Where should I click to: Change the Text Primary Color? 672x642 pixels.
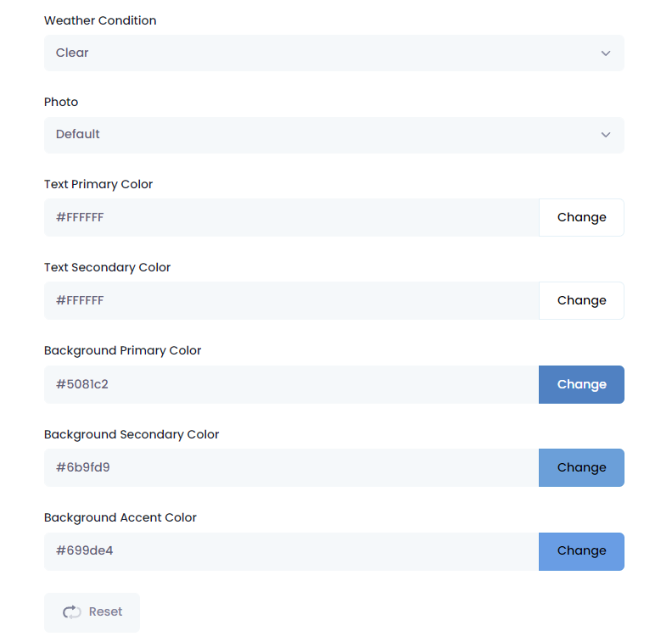pyautogui.click(x=581, y=218)
